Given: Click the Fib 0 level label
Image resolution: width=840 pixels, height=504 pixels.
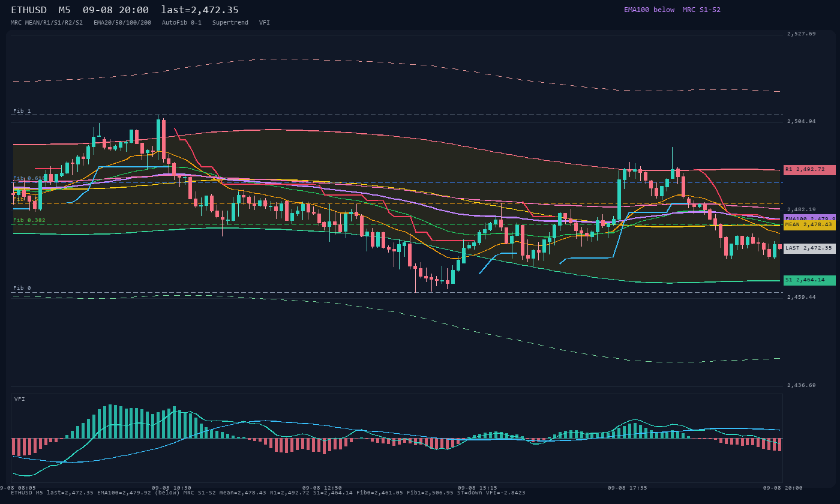Looking at the screenshot, I should (x=22, y=289).
